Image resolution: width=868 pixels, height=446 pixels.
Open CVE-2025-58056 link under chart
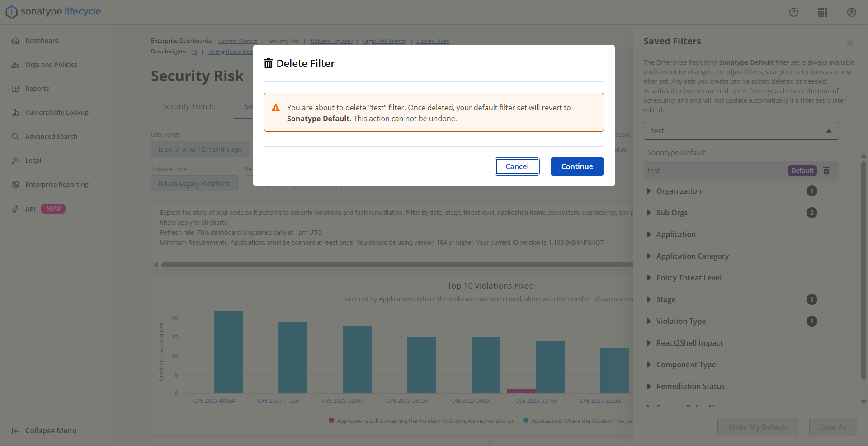pos(407,401)
